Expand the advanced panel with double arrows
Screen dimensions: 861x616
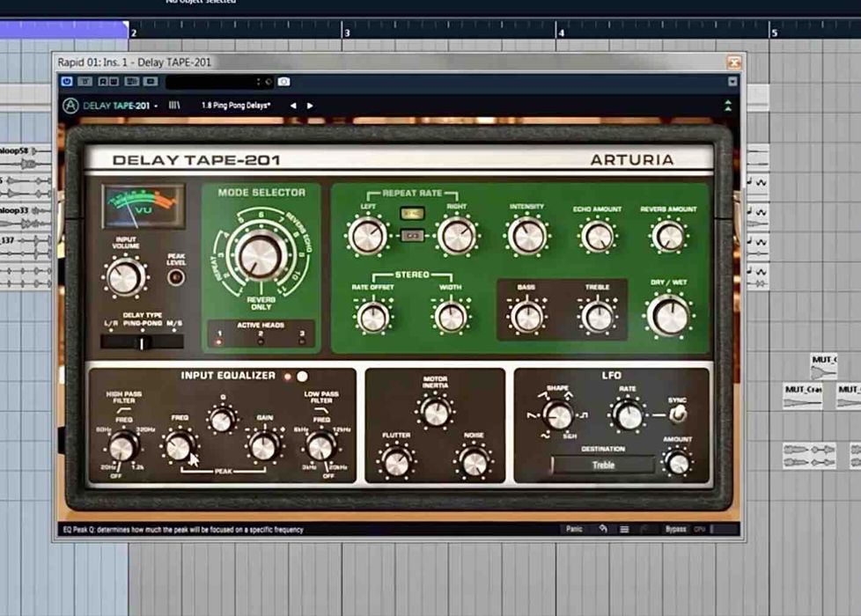pyautogui.click(x=728, y=106)
